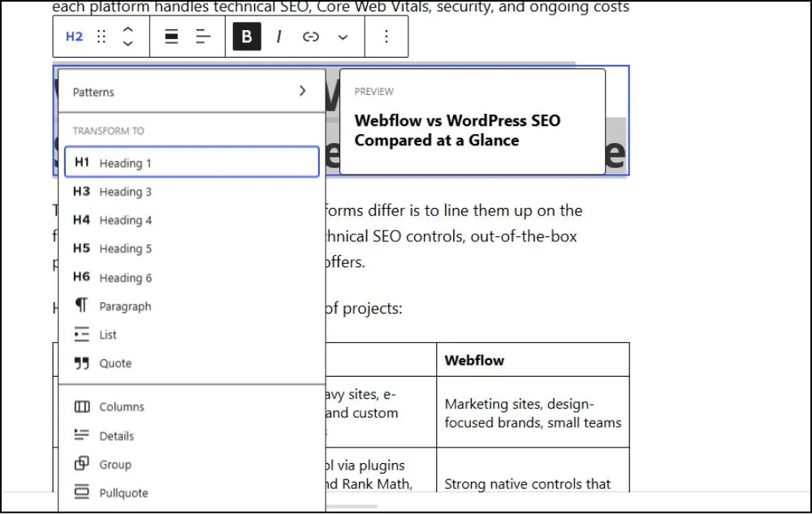Click the 'of projects:' paragraph text

[x=364, y=309]
